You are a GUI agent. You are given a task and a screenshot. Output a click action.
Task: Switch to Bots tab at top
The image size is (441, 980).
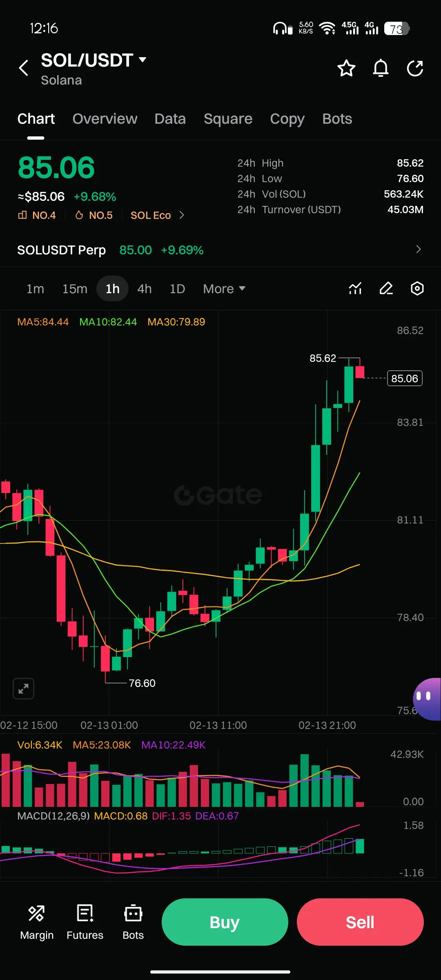337,119
